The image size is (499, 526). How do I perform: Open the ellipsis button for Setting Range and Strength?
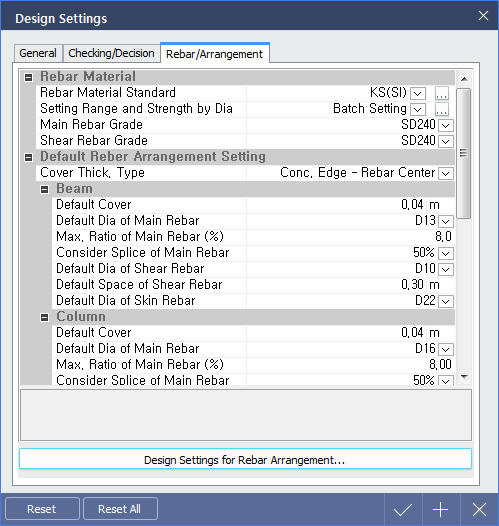point(442,109)
